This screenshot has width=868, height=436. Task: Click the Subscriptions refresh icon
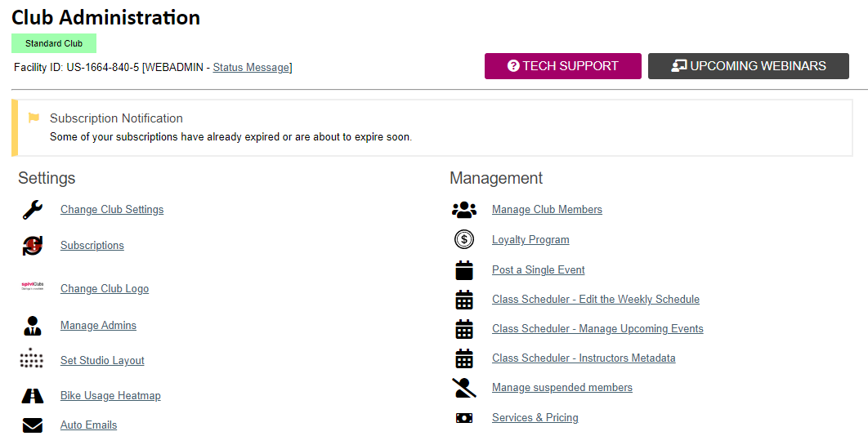pyautogui.click(x=32, y=246)
